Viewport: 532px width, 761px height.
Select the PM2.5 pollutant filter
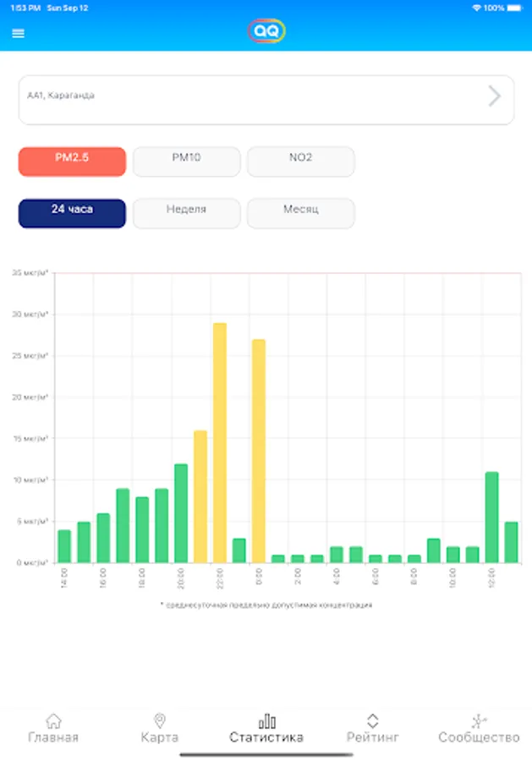[x=73, y=162]
